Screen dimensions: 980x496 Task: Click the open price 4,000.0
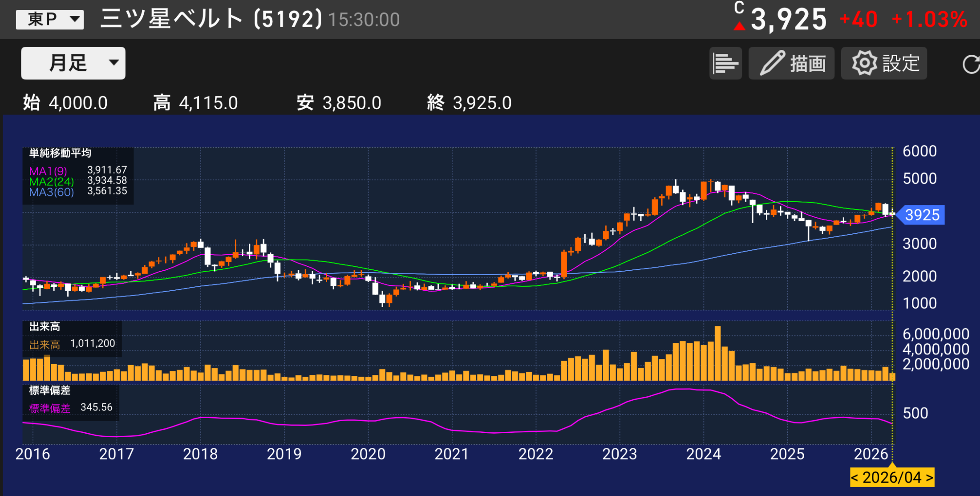pos(78,103)
